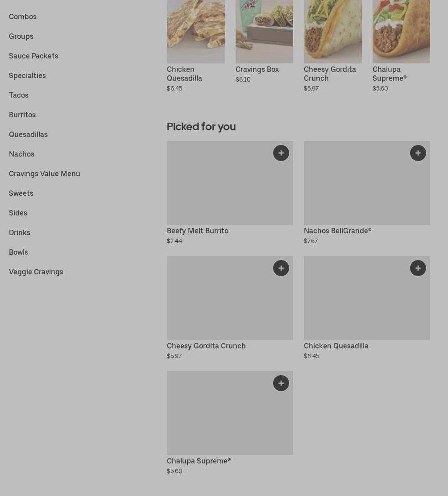This screenshot has width=448, height=496.
Task: Open the Combos menu category
Action: click(x=23, y=17)
